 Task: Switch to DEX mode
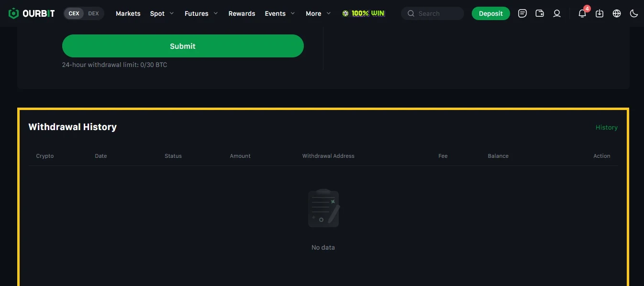coord(94,13)
